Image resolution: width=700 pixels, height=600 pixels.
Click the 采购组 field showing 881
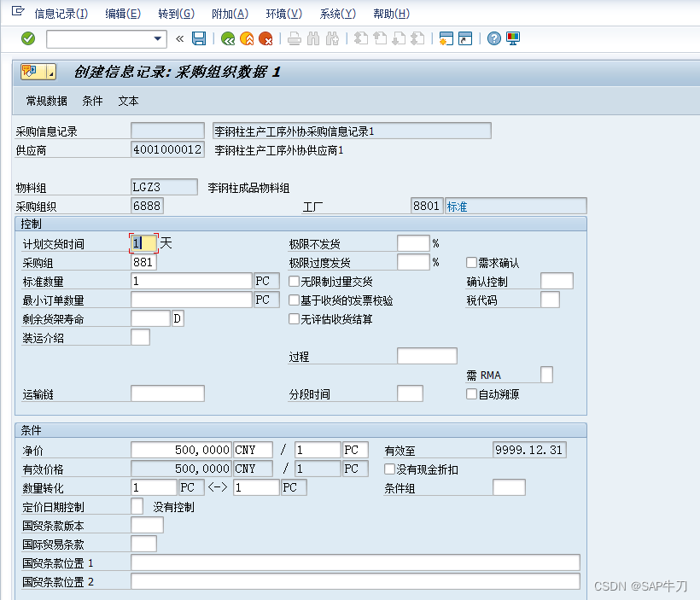coord(143,262)
